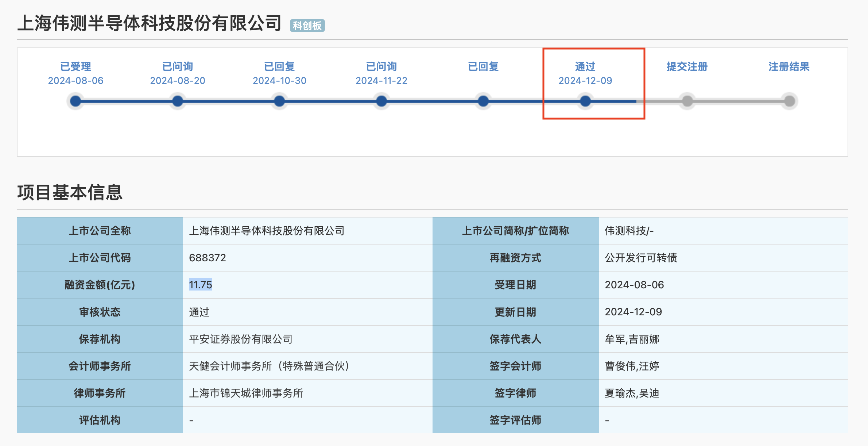Click the 已受理 timeline dot for 2024-08-06
This screenshot has width=868, height=446.
tap(75, 101)
